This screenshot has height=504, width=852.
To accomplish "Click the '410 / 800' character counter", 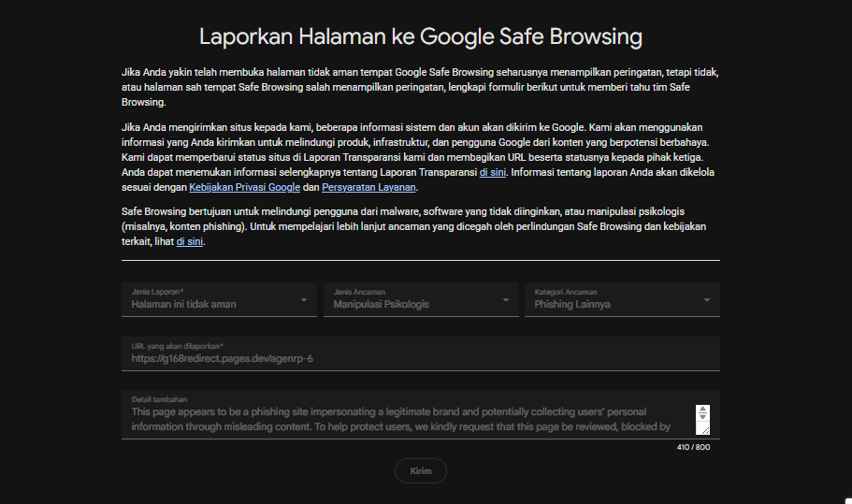I will click(693, 447).
